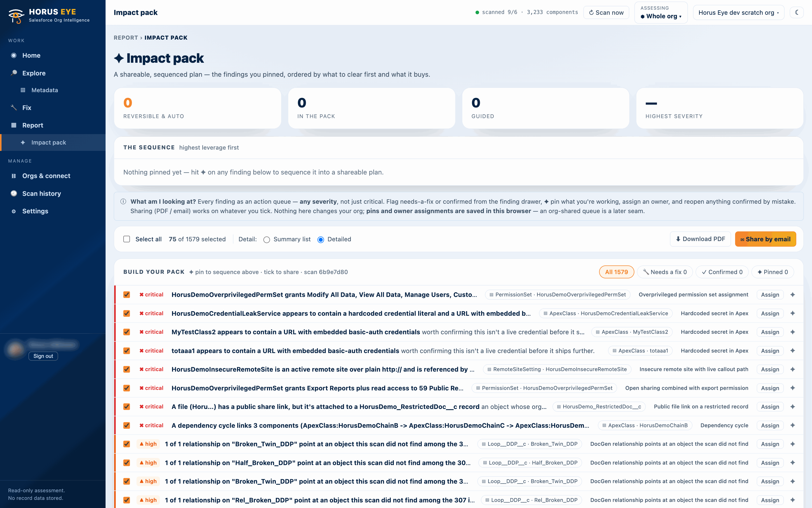Pin the Export Reports finding star
Viewport: 812px width, 508px height.
792,388
